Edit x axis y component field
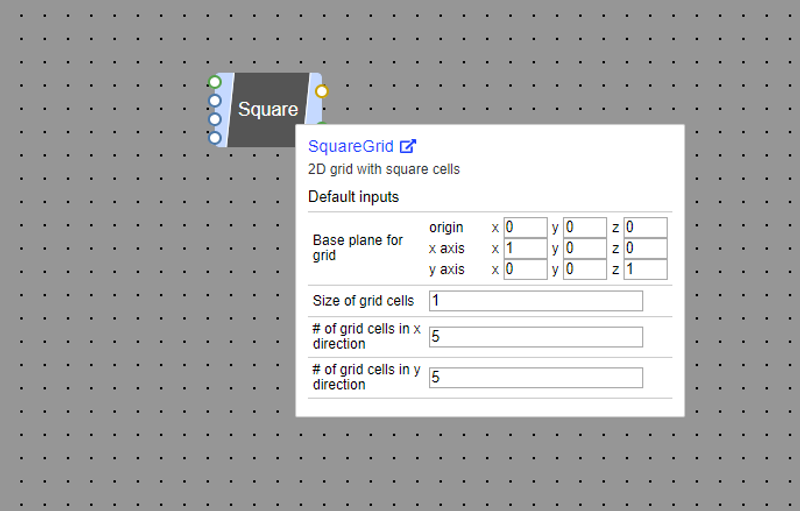 coord(585,248)
